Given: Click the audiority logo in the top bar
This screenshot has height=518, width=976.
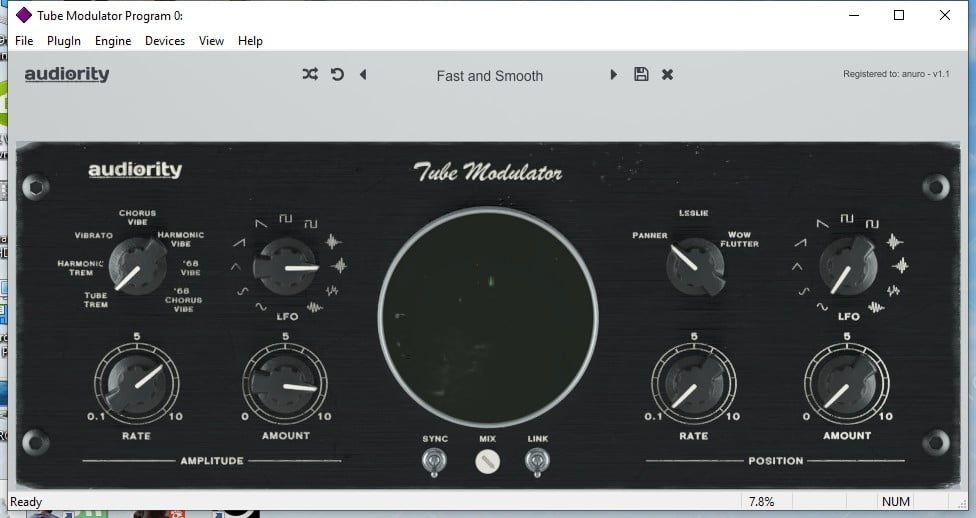Looking at the screenshot, I should (x=67, y=75).
